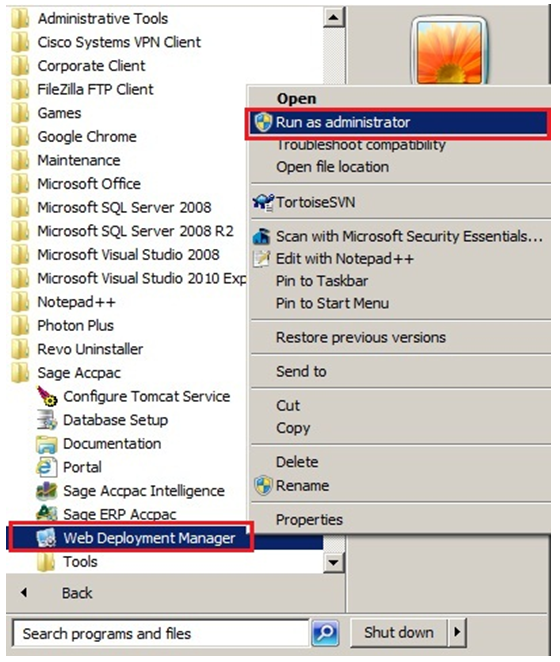
Task: Click the TortoiseSVN context menu icon
Action: [263, 202]
